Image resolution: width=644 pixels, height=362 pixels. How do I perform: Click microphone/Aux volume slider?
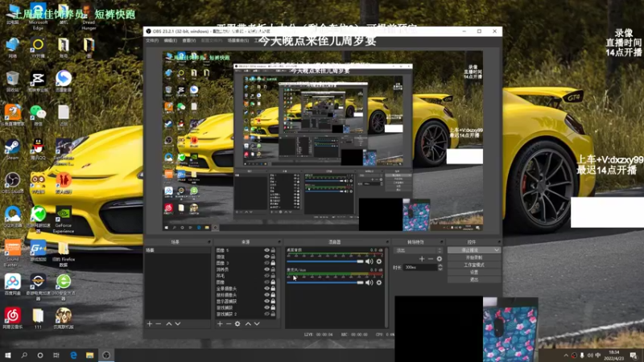tap(325, 282)
